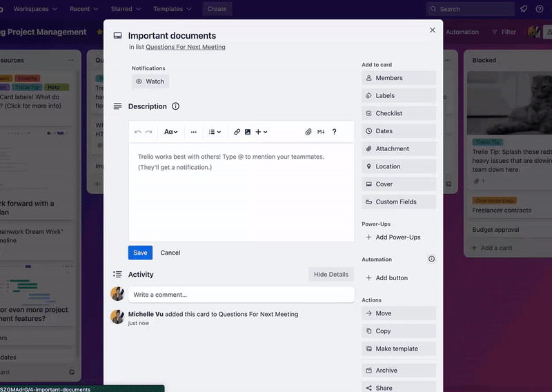Open the Starred menu
Image resolution: width=552 pixels, height=392 pixels.
click(x=126, y=9)
